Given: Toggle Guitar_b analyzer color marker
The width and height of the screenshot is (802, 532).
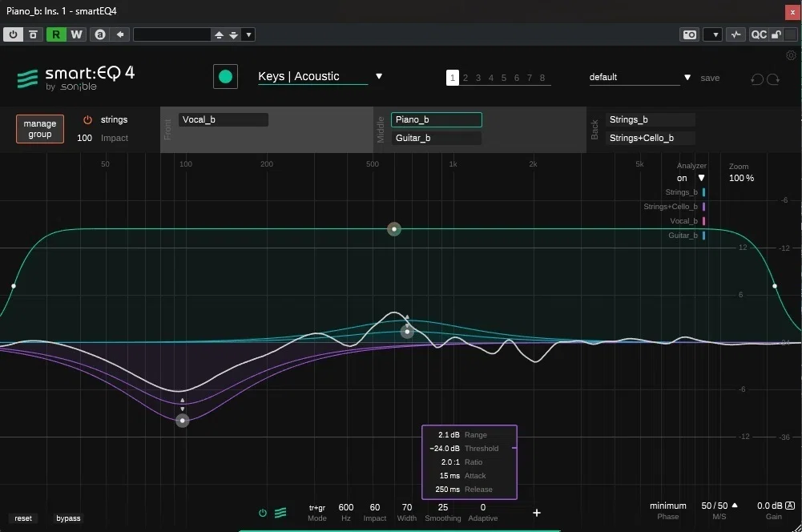Looking at the screenshot, I should coord(703,236).
